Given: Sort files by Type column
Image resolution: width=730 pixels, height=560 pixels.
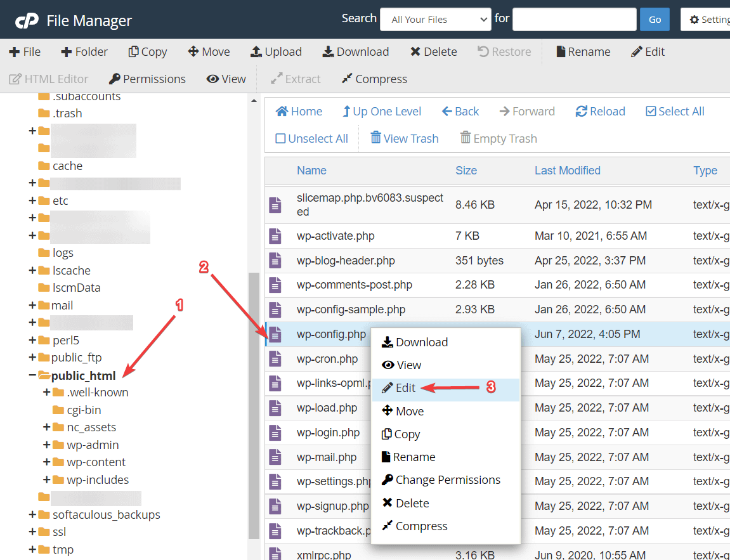Looking at the screenshot, I should 705,171.
